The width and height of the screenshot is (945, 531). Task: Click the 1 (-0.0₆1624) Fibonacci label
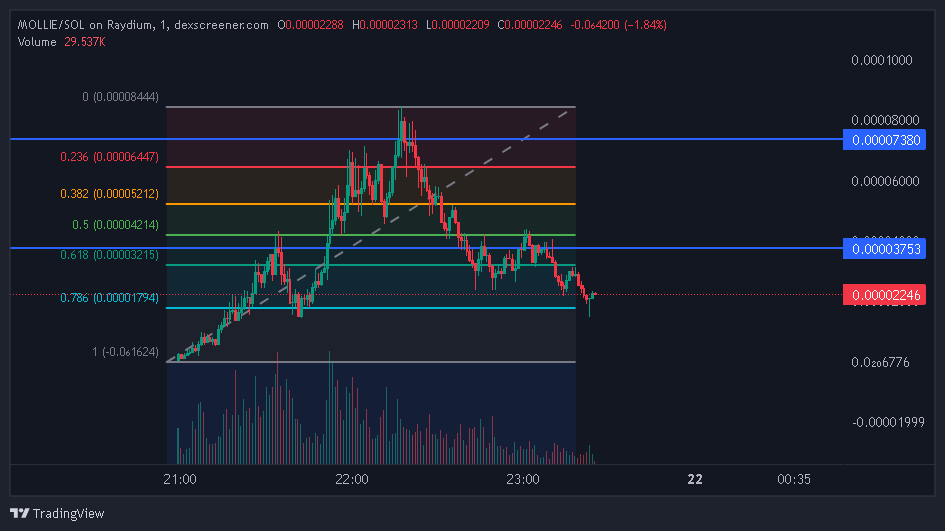(125, 351)
